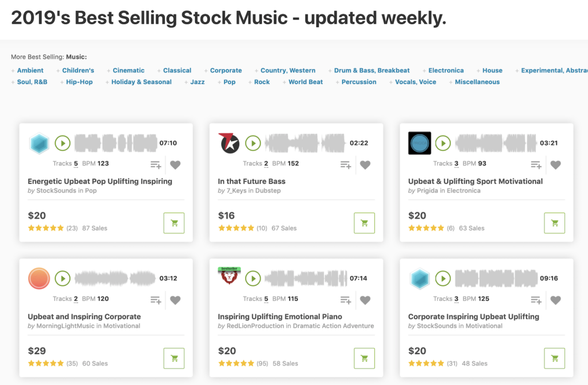Select the Hip-Hop music category
Screen dimensions: 588x385
(x=79, y=82)
